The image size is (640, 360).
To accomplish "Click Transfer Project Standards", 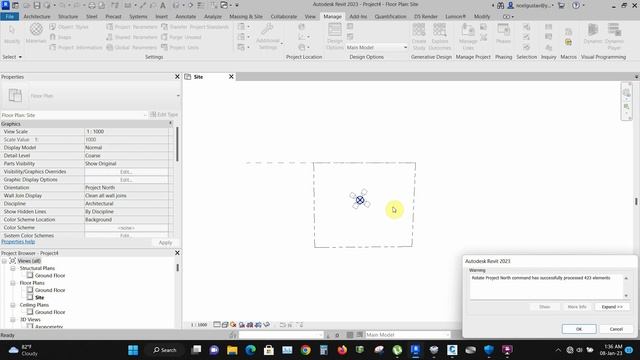I will [x=195, y=27].
